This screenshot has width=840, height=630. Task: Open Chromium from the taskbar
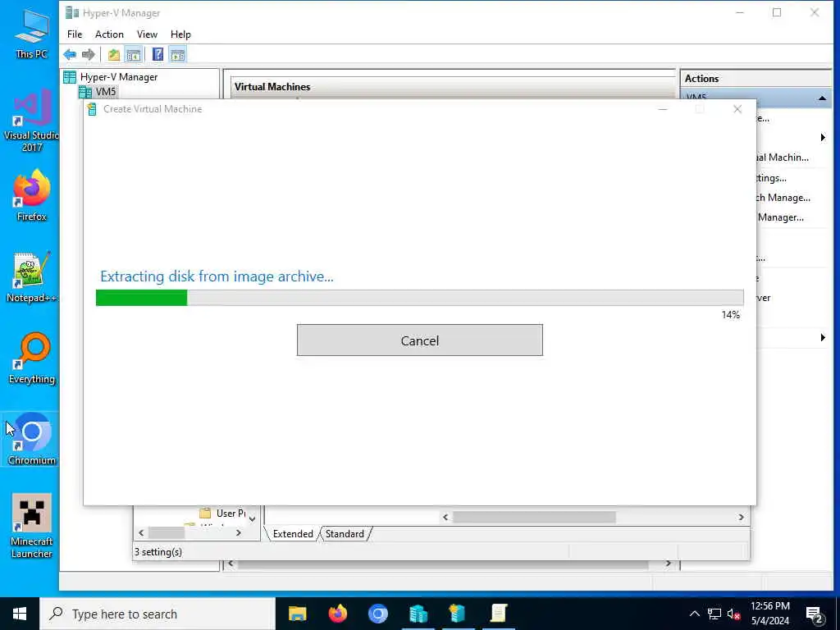click(377, 614)
